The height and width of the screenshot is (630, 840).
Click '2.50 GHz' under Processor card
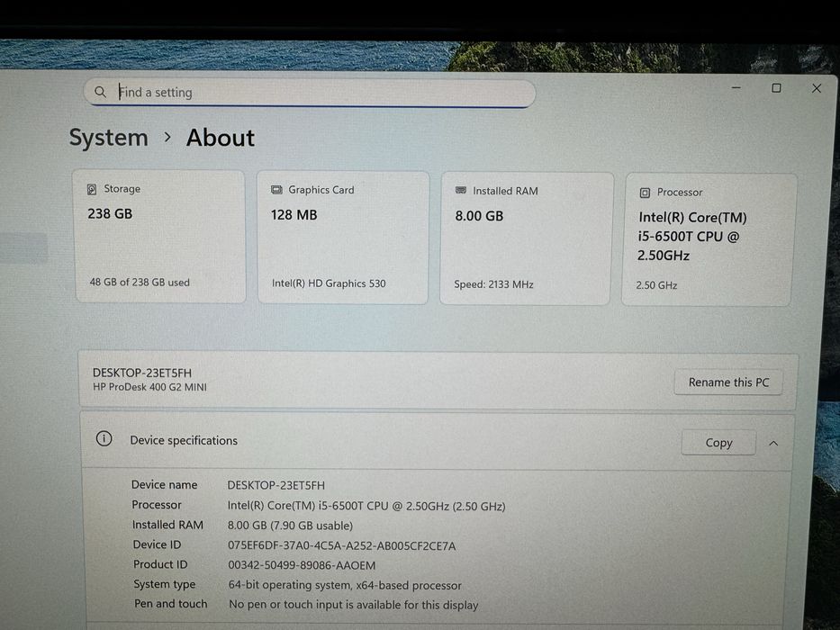(656, 285)
